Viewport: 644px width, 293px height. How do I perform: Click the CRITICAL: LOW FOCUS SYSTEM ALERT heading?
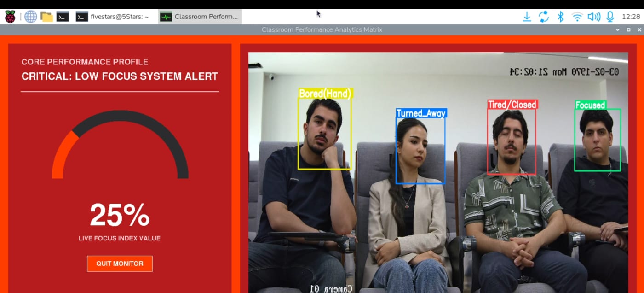tap(120, 76)
